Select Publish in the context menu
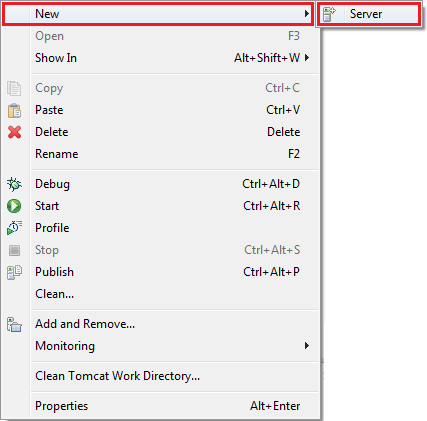This screenshot has width=427, height=421. 160,272
